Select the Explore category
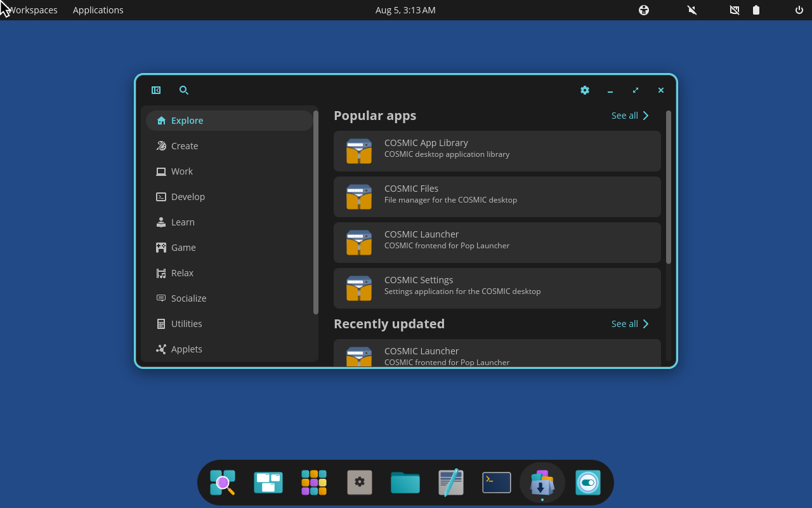 coord(229,121)
